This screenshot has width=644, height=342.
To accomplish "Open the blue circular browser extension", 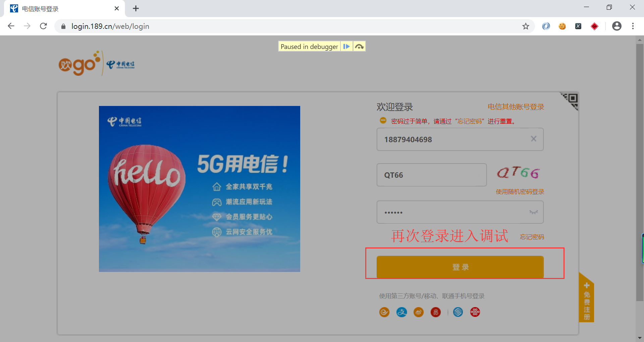I will [x=546, y=26].
